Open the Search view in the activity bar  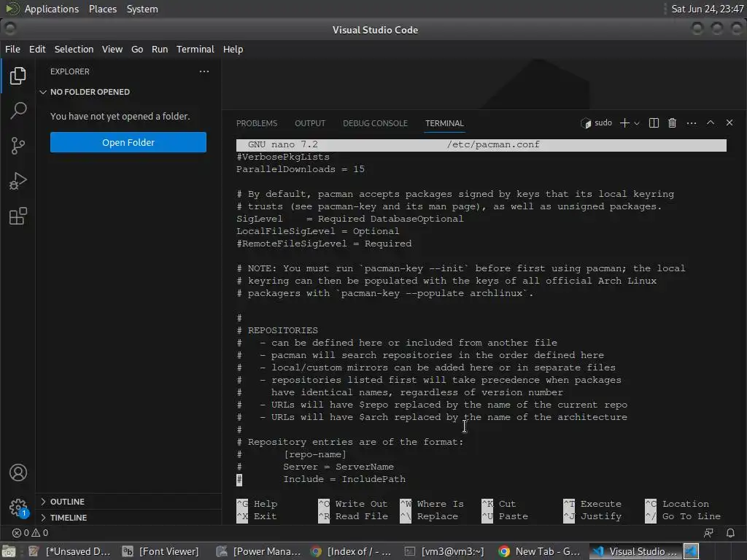tap(18, 111)
